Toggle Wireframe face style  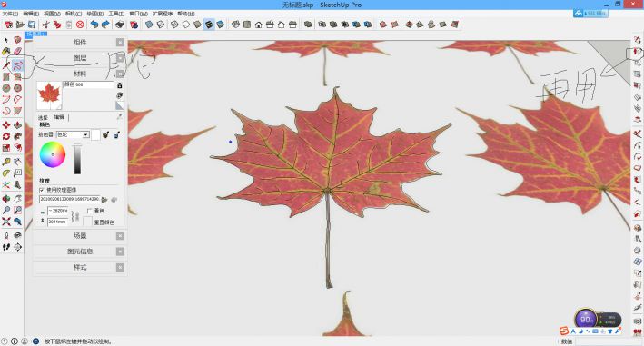tap(174, 25)
